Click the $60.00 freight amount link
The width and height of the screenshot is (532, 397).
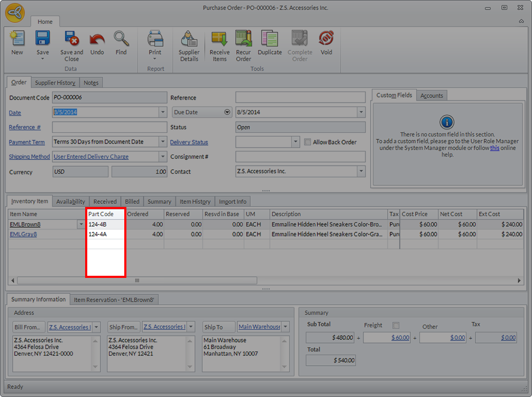pyautogui.click(x=401, y=338)
